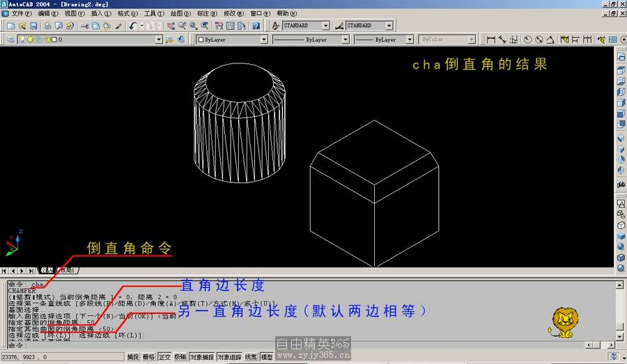Open the ByLayer color dropdown

263,40
